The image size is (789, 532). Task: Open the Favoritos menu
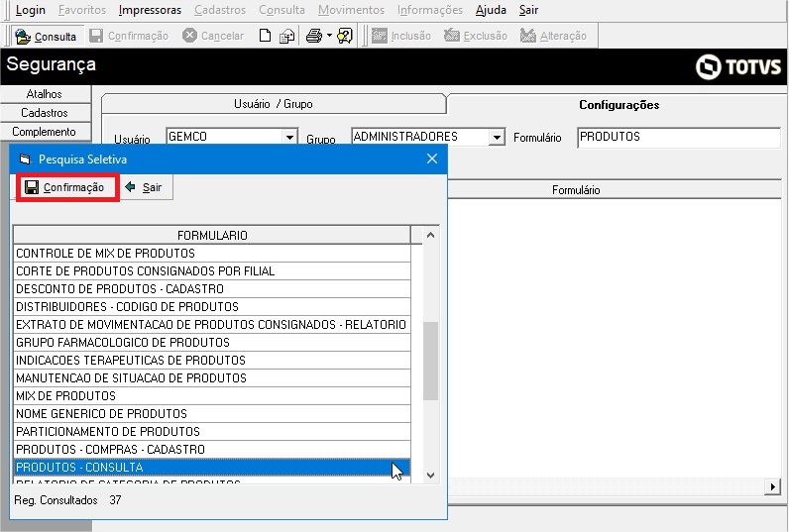pyautogui.click(x=82, y=10)
